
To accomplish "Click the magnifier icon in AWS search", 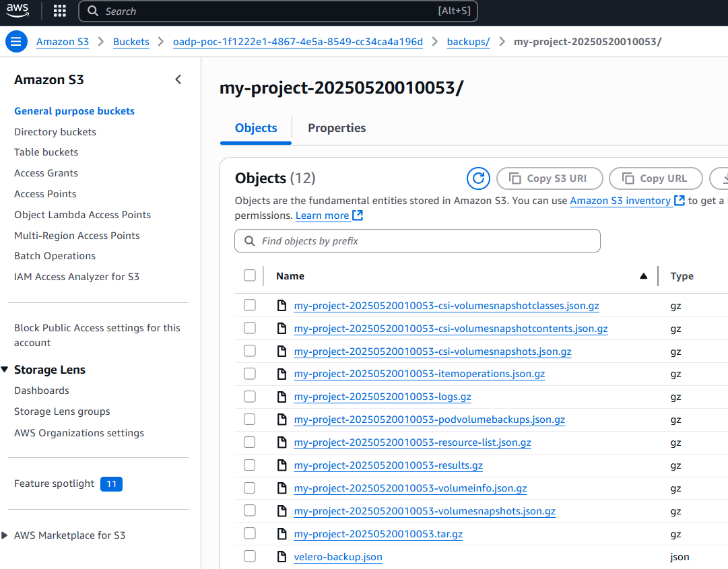I will pos(93,11).
